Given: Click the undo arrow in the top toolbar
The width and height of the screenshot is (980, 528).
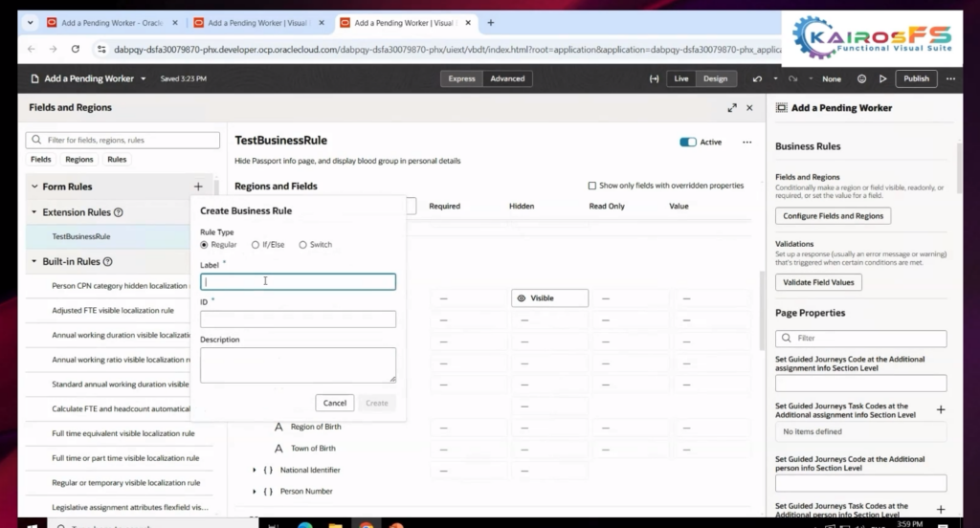Looking at the screenshot, I should pos(758,78).
